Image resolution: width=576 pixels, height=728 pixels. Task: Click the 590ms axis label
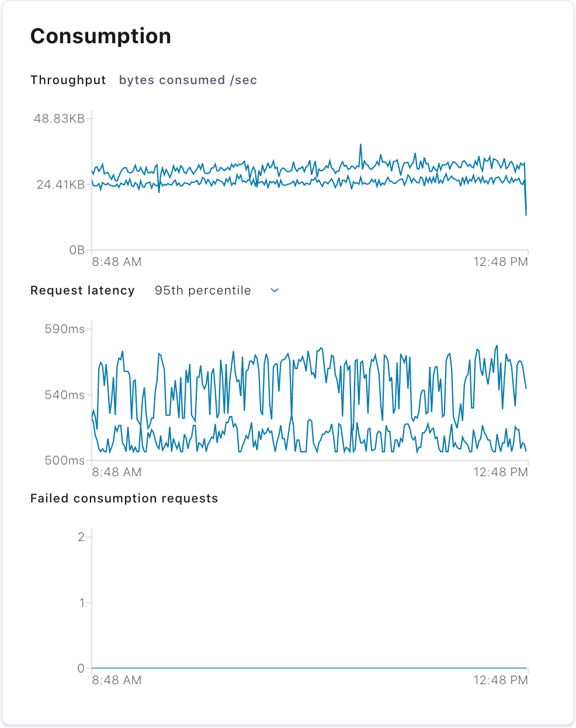tap(64, 329)
